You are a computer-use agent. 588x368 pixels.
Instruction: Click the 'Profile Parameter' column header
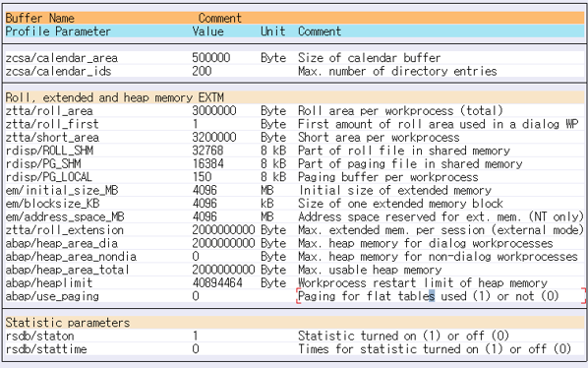pyautogui.click(x=58, y=31)
